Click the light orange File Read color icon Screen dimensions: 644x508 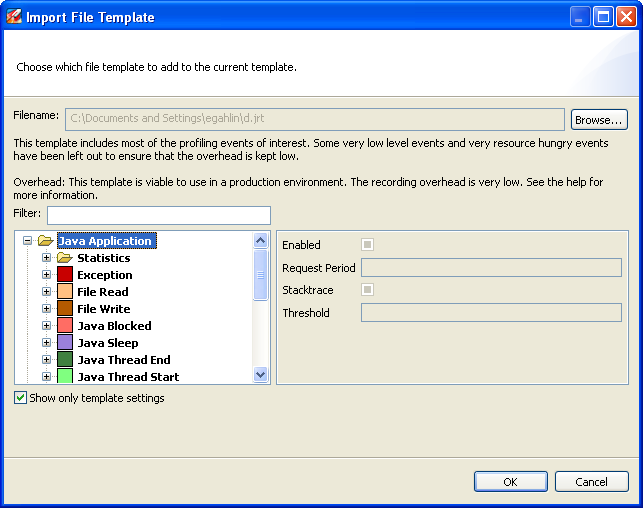click(65, 291)
